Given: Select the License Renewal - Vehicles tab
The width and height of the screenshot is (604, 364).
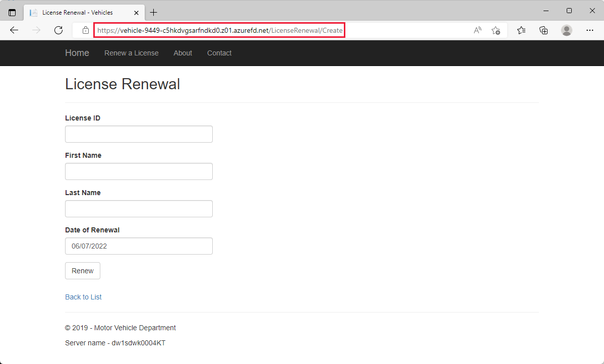Looking at the screenshot, I should [x=84, y=13].
